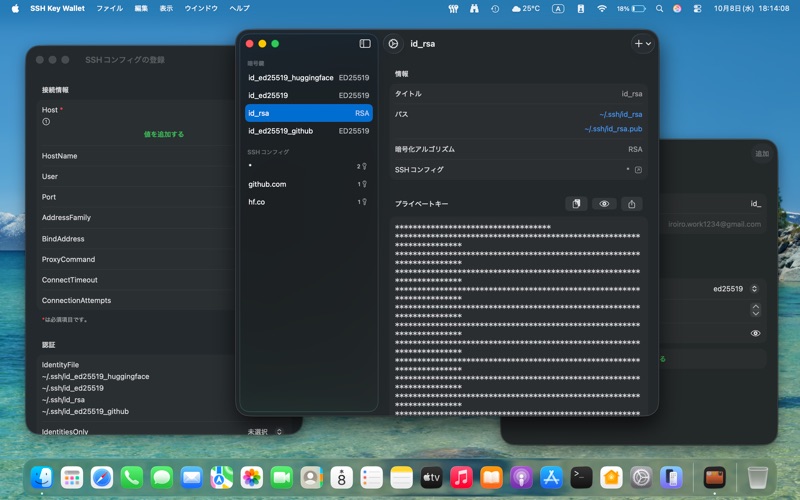Click the masked private key text area
Screen dimensions: 800x500
519,316
